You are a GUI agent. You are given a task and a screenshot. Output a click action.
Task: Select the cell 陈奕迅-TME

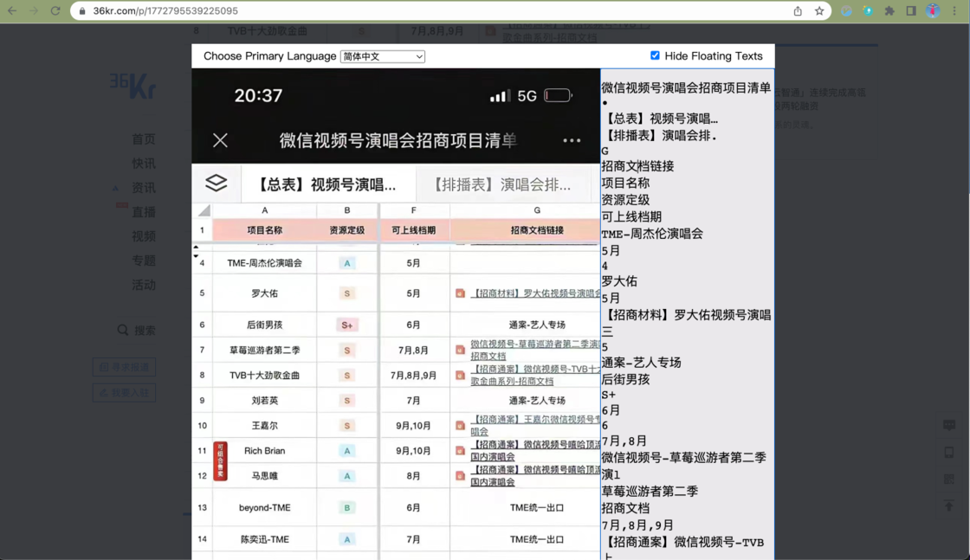265,539
